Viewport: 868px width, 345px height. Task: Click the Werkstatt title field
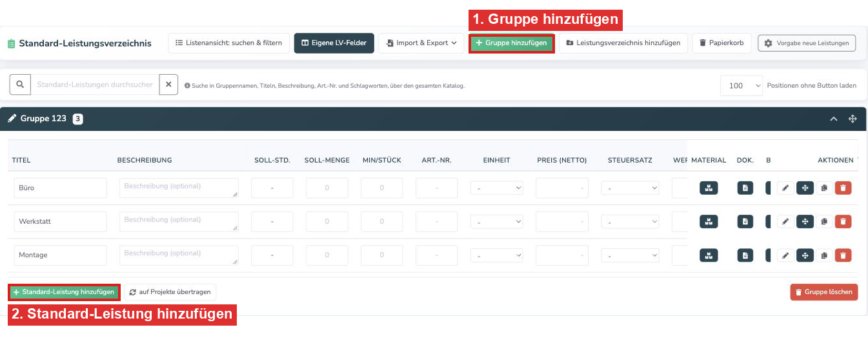pyautogui.click(x=60, y=221)
